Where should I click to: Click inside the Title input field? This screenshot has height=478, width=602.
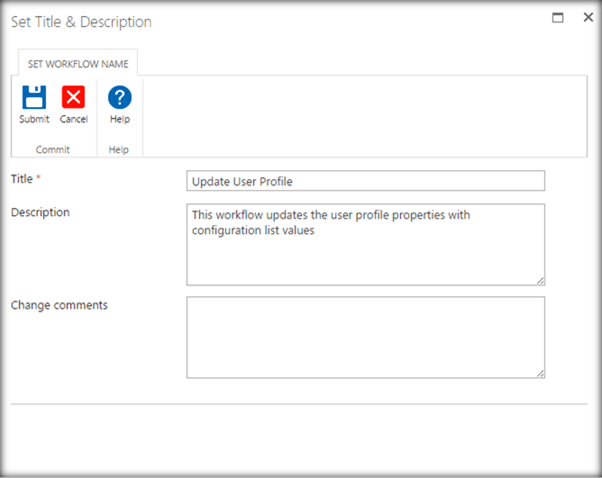(366, 181)
